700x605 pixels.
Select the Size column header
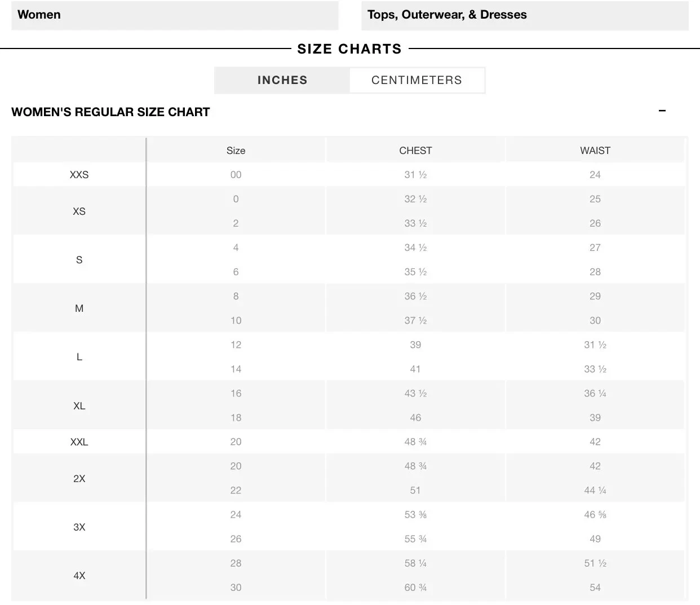tap(236, 151)
